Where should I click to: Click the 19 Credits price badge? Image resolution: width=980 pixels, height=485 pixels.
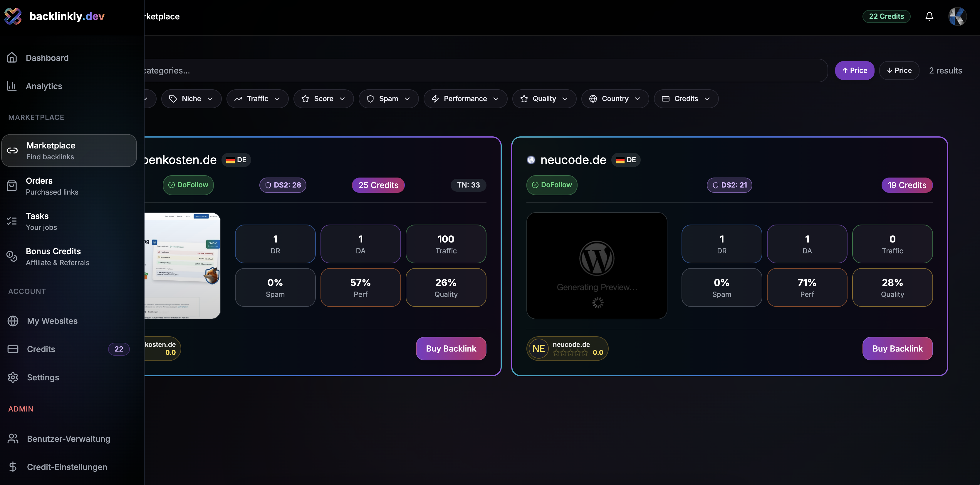pos(907,185)
